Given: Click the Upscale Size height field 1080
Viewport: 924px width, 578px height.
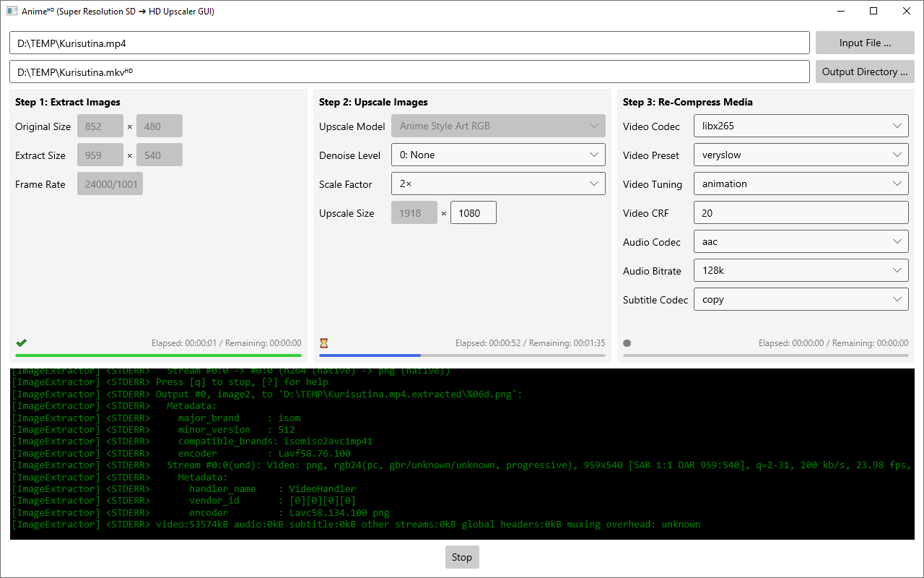Looking at the screenshot, I should click(x=474, y=212).
